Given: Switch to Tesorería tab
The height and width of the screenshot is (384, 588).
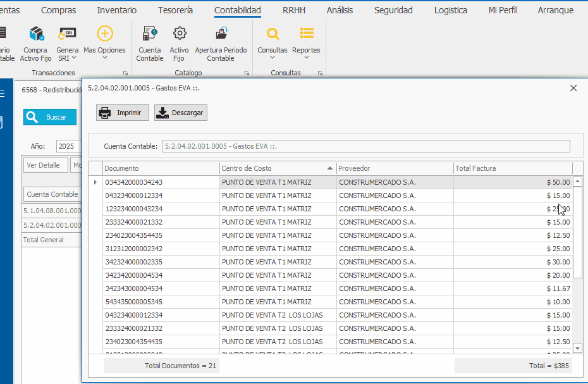Looking at the screenshot, I should tap(175, 10).
